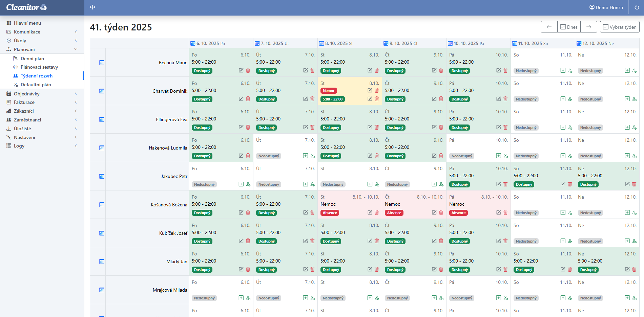Open Denní plán from the sidebar
Screen dimensions: 644x317
(x=32, y=59)
